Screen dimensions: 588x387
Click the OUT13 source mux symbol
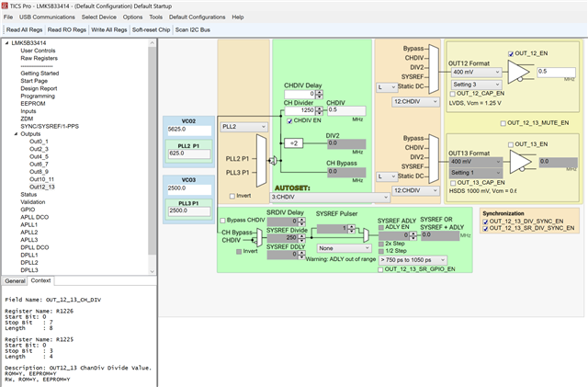(x=434, y=159)
